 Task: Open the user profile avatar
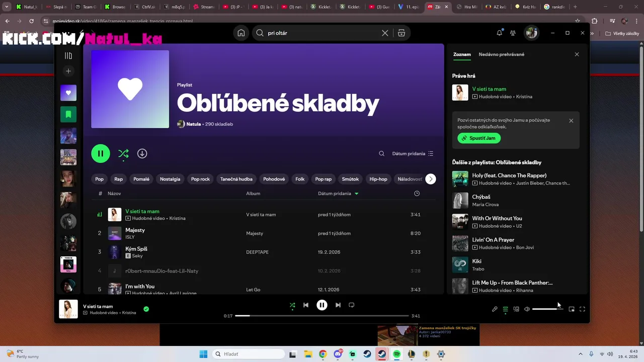click(531, 33)
